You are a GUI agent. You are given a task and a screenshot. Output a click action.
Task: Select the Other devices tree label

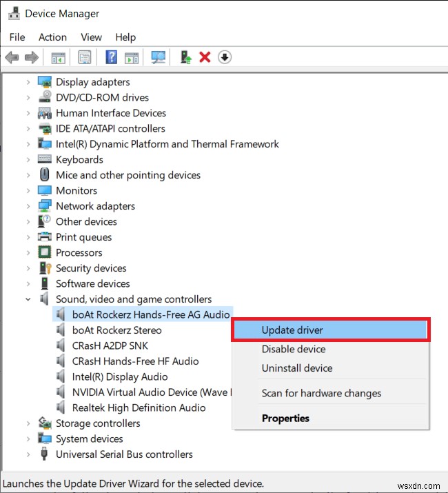click(x=86, y=221)
